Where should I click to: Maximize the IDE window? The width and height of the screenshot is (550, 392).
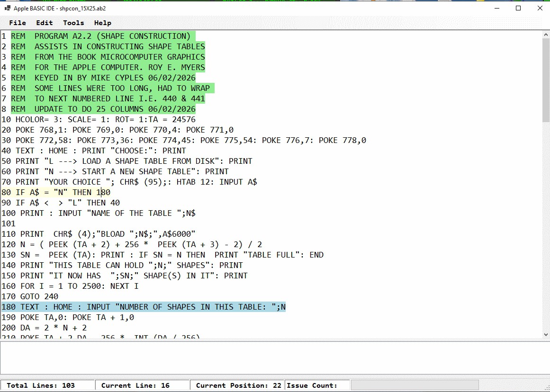[x=518, y=8]
